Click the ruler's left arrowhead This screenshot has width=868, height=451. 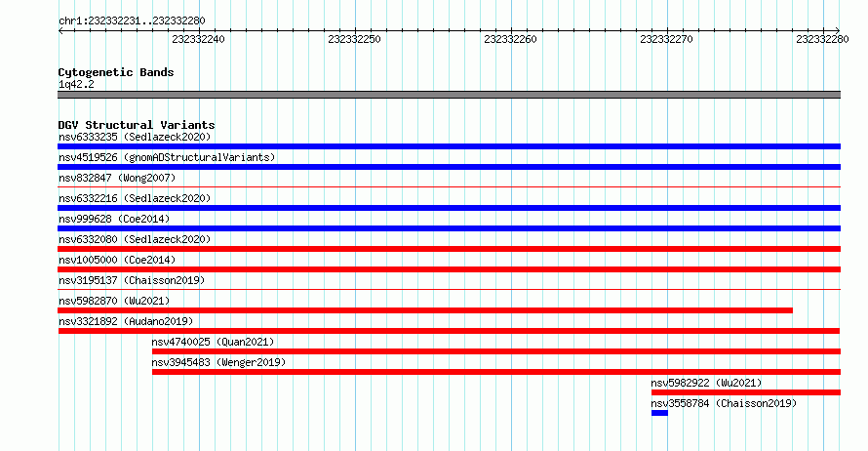(x=60, y=31)
